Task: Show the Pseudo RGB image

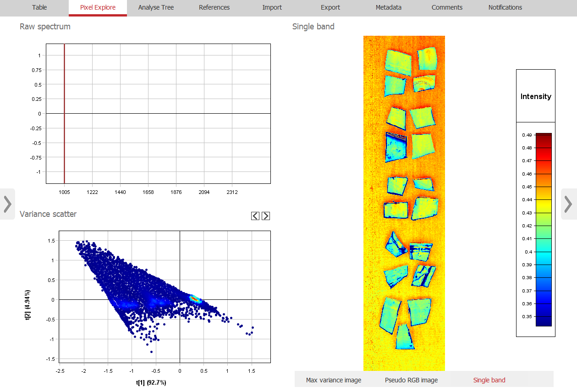Action: pyautogui.click(x=411, y=380)
